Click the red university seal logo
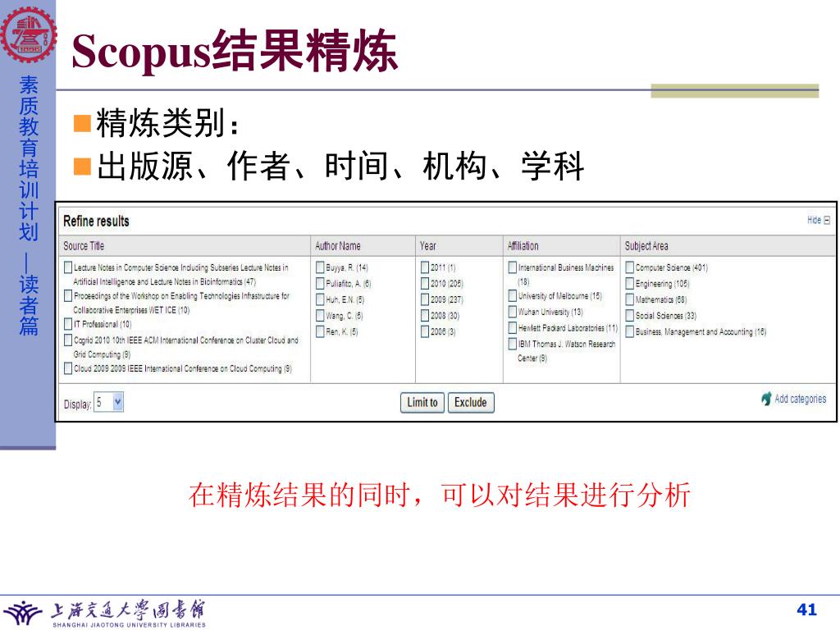840x630 pixels. point(28,33)
